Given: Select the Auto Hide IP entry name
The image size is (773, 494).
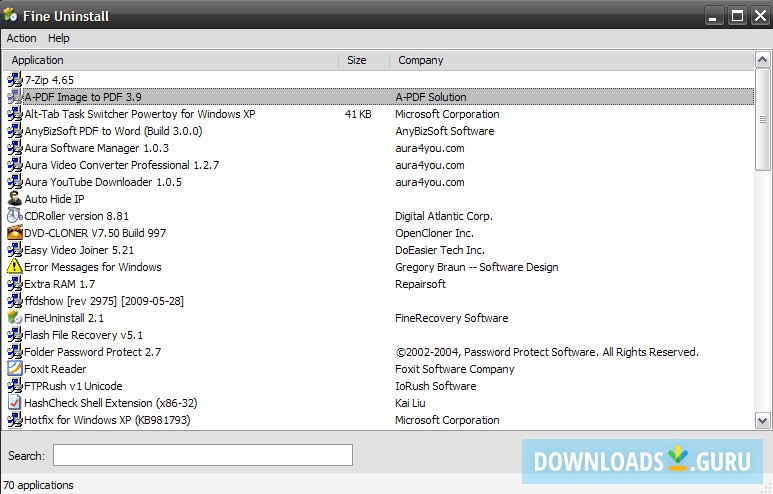Looking at the screenshot, I should tap(54, 199).
